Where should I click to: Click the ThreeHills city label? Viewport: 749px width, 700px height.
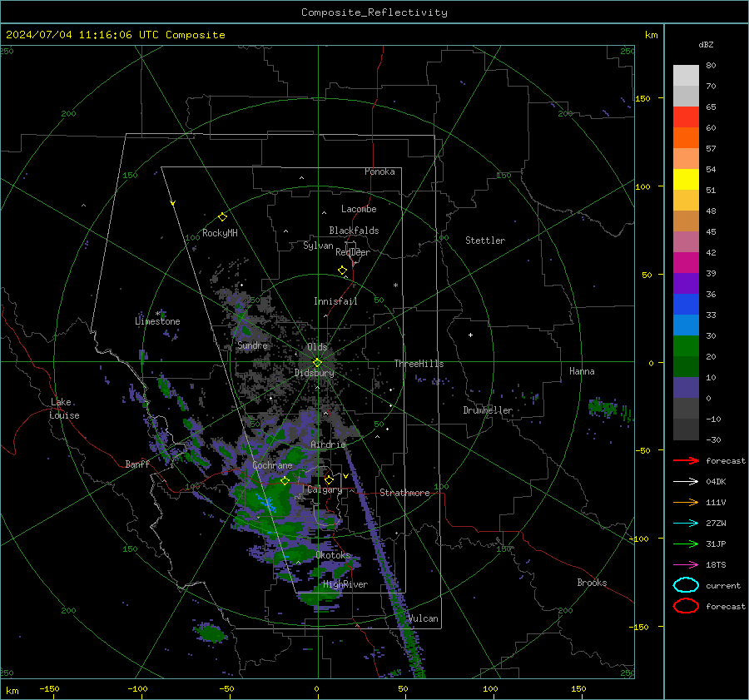tap(419, 364)
